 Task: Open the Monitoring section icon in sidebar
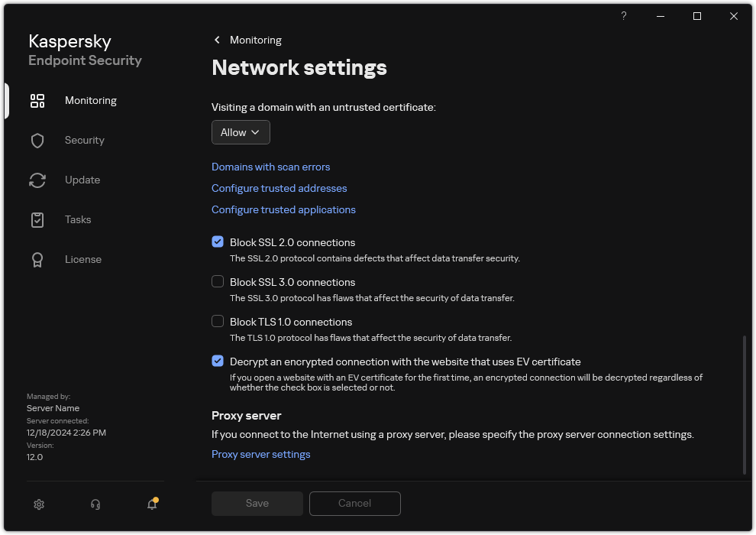click(37, 100)
